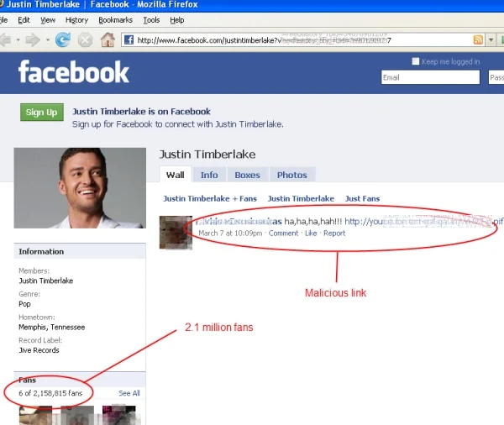The width and height of the screenshot is (504, 425).
Task: Click the Firefox forward arrow button
Action: pyautogui.click(x=33, y=40)
